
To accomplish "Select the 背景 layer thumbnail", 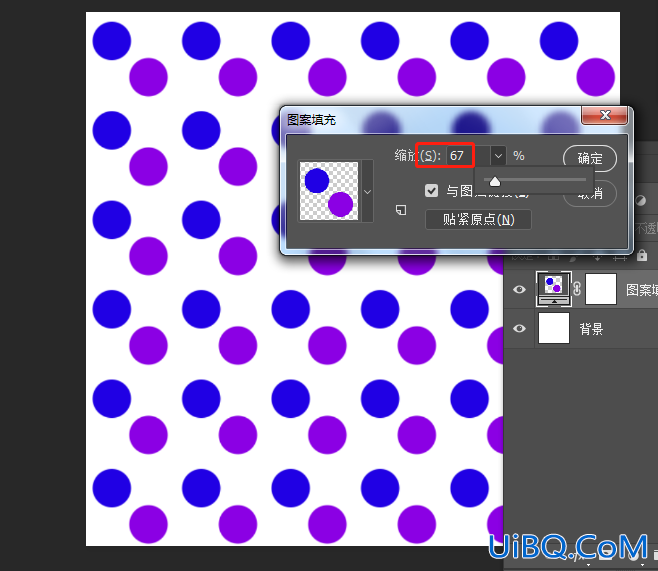I will point(554,328).
